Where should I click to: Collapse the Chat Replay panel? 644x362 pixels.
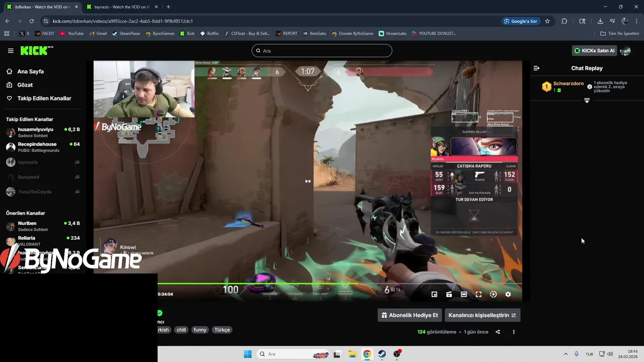(x=536, y=68)
